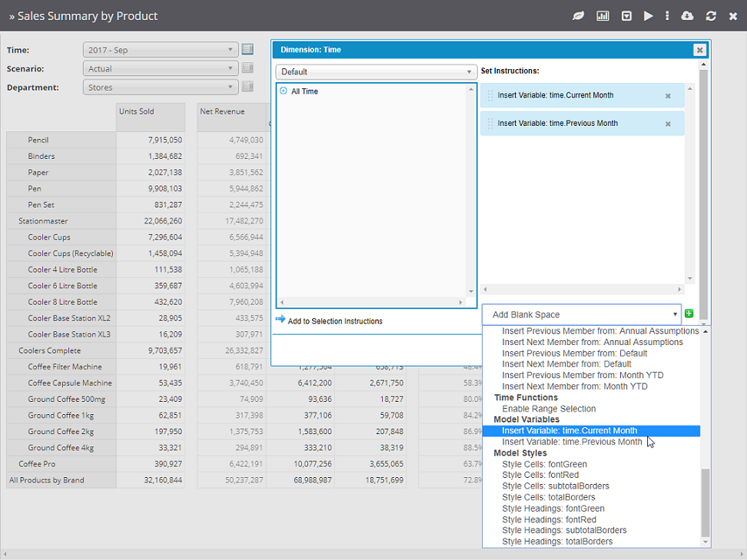Open the Scenario dropdown showing Actual
The width and height of the screenshot is (747, 560).
point(160,68)
